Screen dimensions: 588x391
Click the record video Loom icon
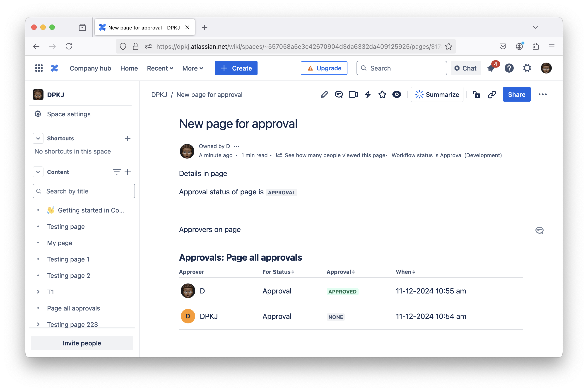click(x=353, y=95)
